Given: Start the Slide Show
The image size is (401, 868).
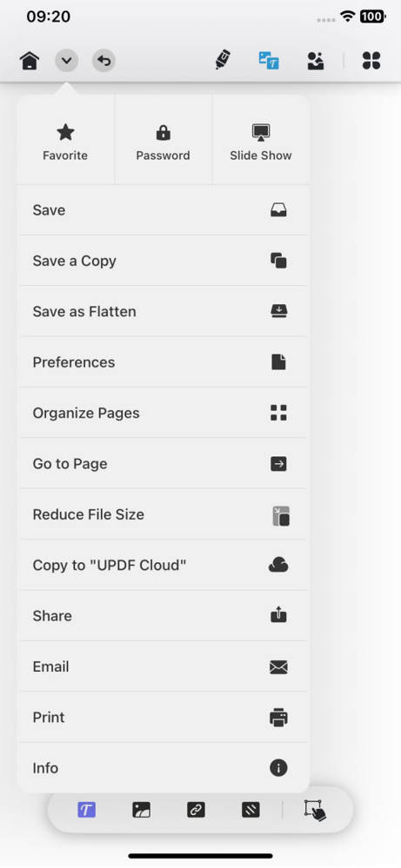Looking at the screenshot, I should (261, 142).
